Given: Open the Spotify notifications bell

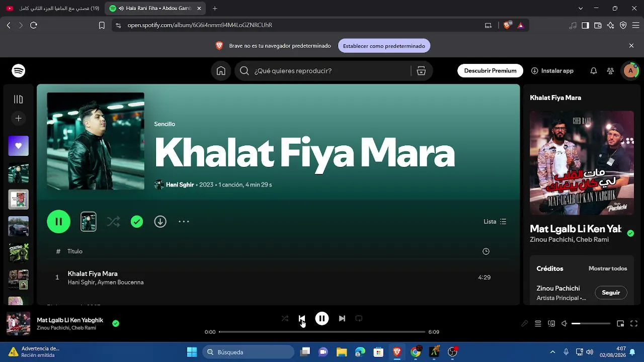Looking at the screenshot, I should point(594,71).
